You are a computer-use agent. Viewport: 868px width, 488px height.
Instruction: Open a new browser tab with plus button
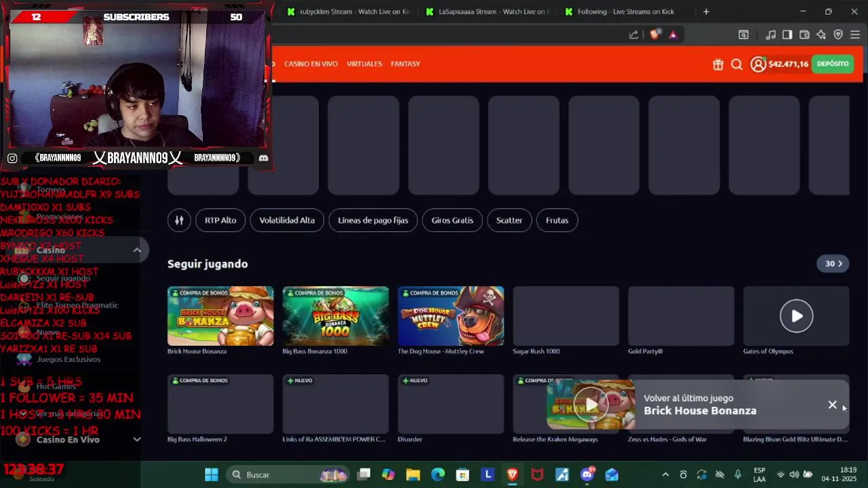click(x=706, y=12)
